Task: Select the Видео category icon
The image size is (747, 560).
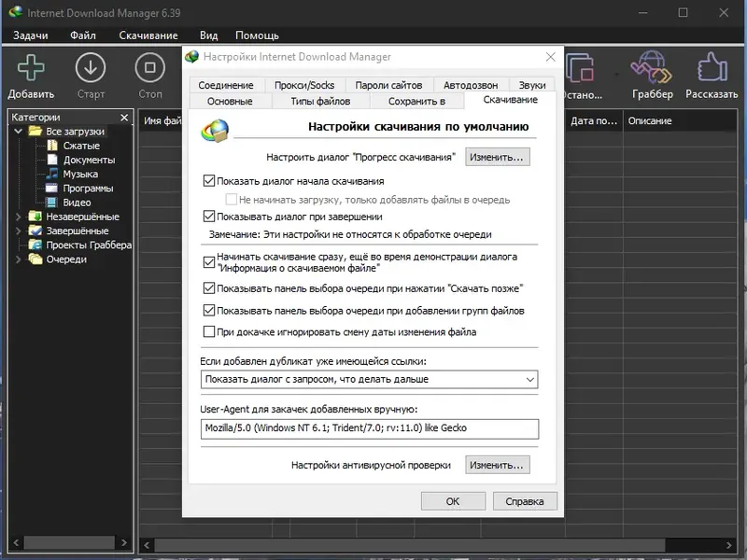Action: click(x=52, y=203)
